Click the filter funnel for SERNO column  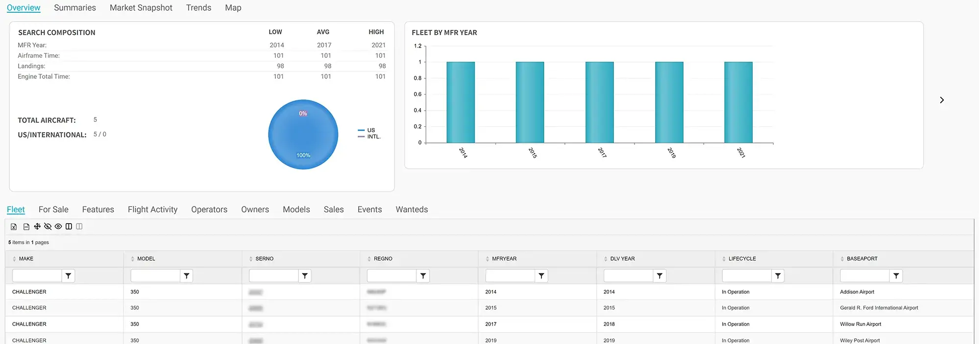click(305, 276)
